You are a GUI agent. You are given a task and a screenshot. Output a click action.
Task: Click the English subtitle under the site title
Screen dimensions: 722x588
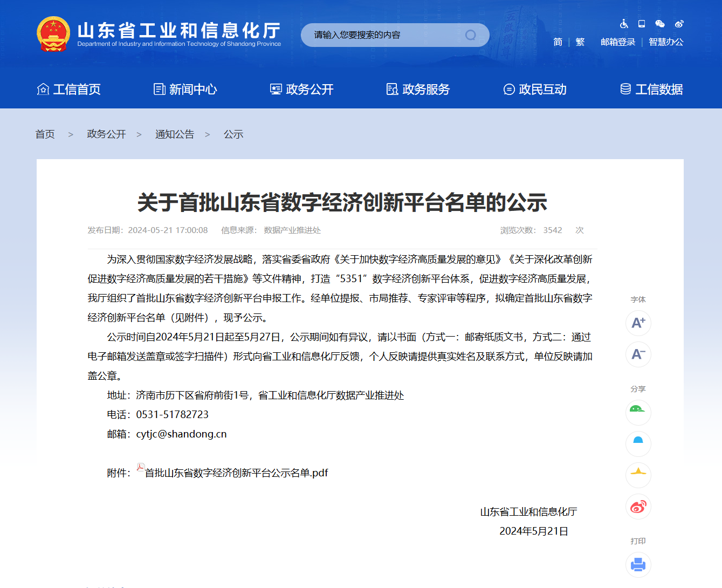[179, 44]
